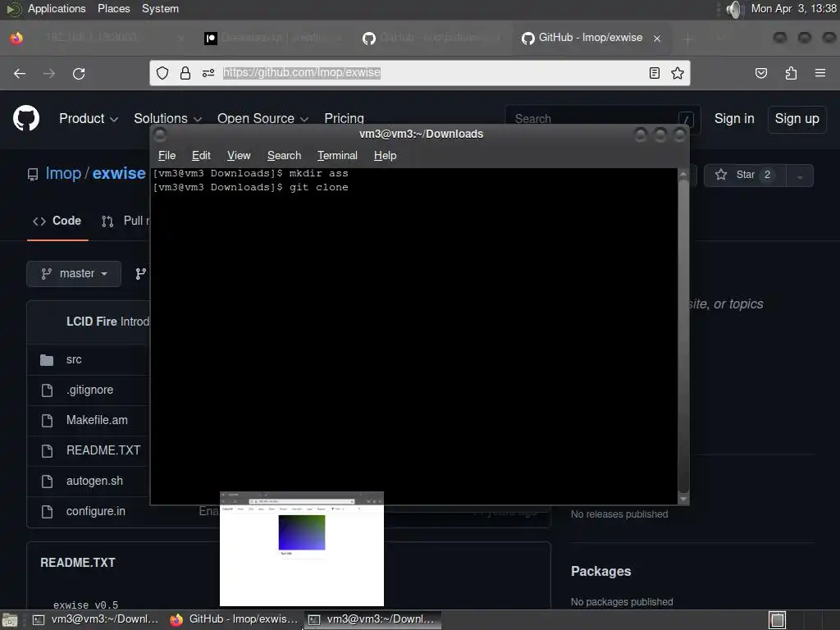840x630 pixels.
Task: Open the terminal Search menu
Action: [x=284, y=155]
